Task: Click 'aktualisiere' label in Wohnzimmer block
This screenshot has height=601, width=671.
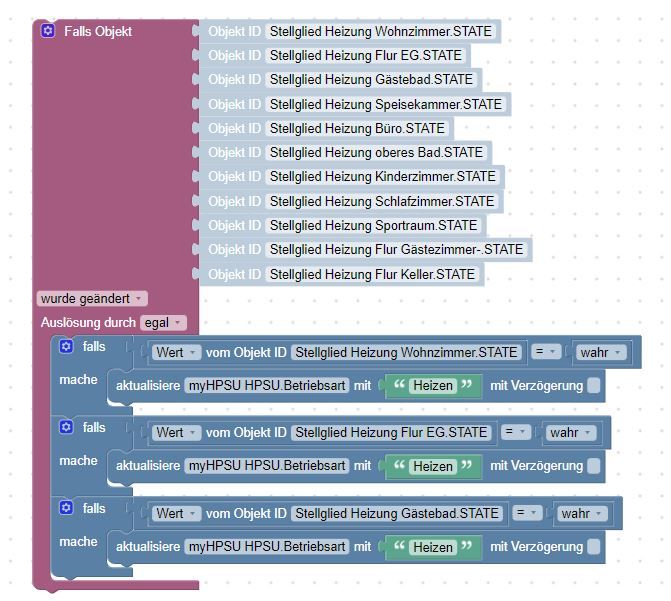Action: pos(148,385)
